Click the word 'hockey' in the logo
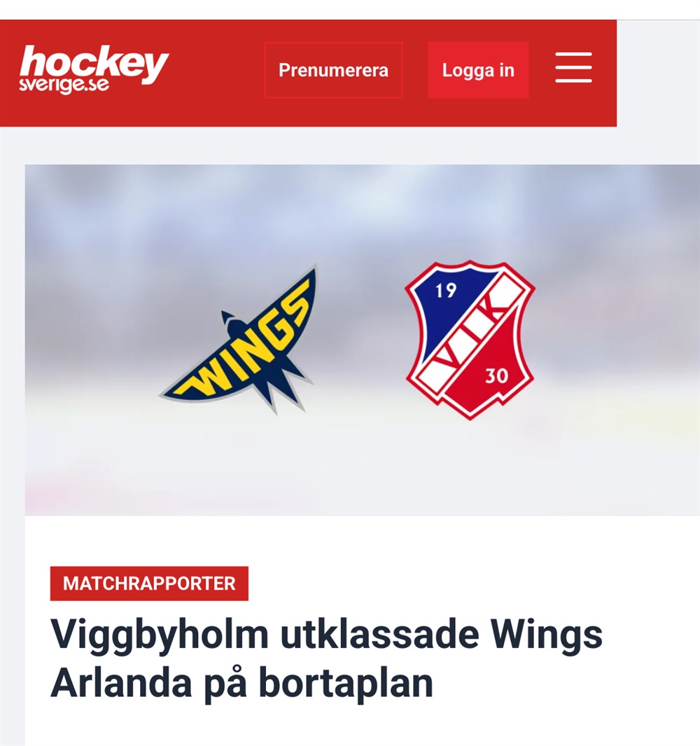700x746 pixels. point(94,64)
